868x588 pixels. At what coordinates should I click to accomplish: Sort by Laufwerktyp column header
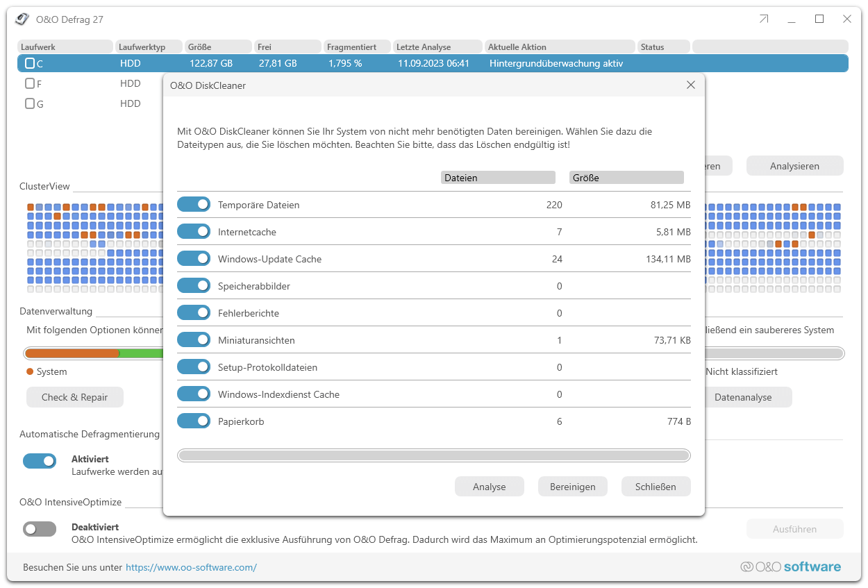149,47
